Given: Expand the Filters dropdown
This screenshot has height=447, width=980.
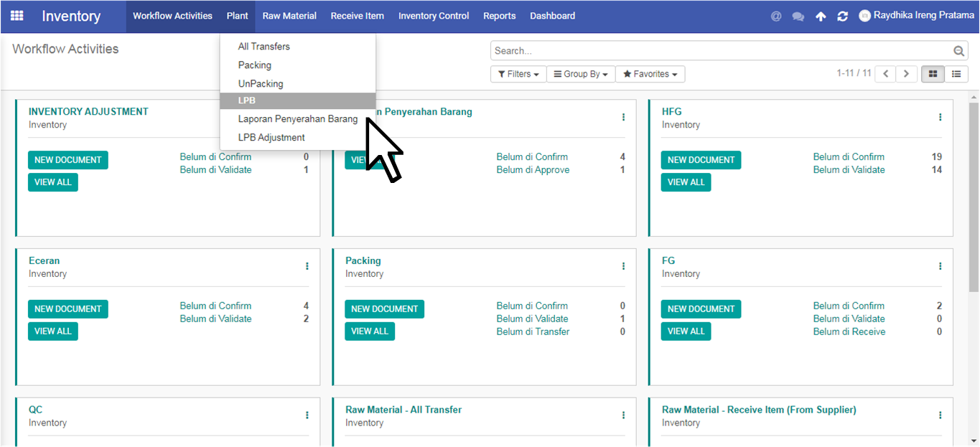Looking at the screenshot, I should click(x=518, y=74).
